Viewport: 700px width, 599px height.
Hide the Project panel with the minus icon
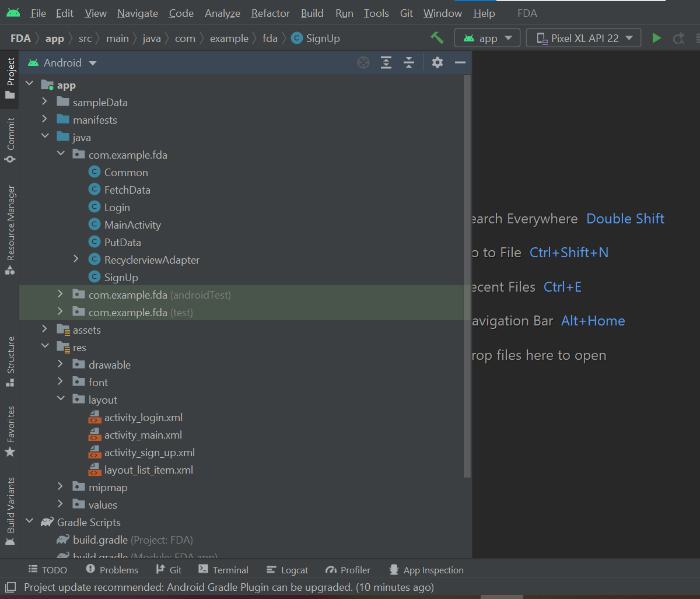click(x=460, y=62)
